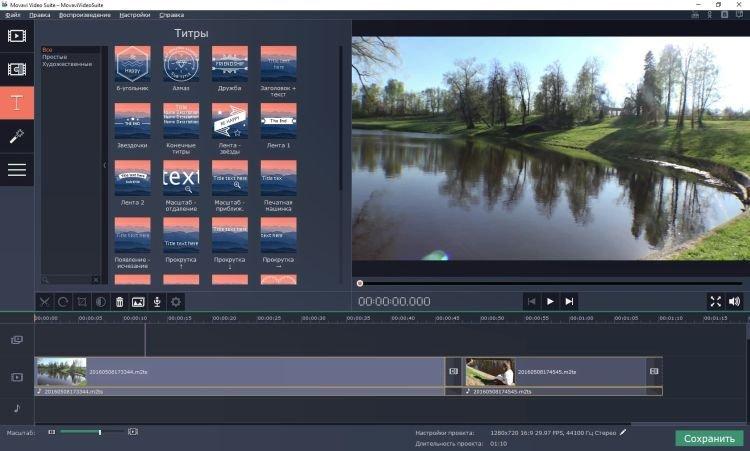The height and width of the screenshot is (451, 750).
Task: Click the trash delete button
Action: [x=120, y=302]
